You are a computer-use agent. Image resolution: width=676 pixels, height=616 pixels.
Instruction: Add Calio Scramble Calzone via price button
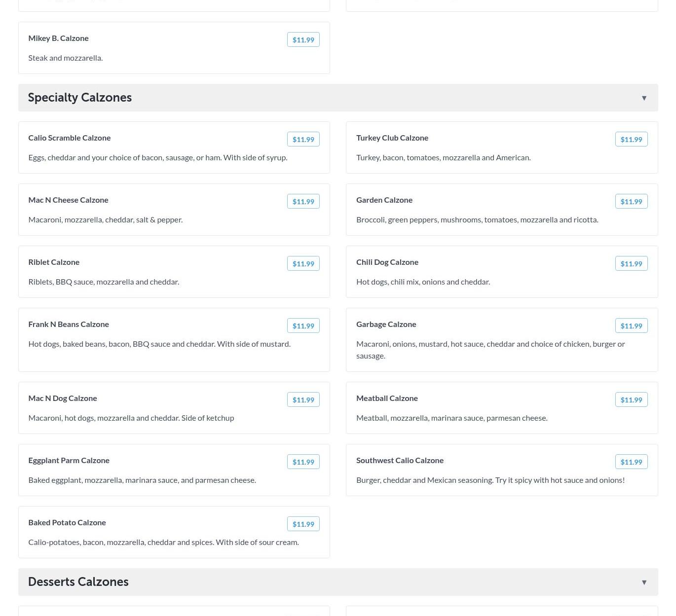point(303,140)
